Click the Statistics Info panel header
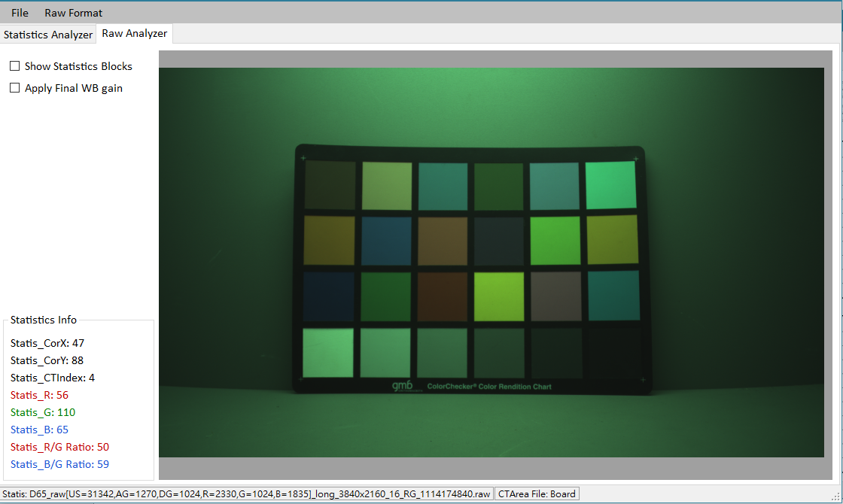Viewport: 843px width, 504px height. coord(43,320)
